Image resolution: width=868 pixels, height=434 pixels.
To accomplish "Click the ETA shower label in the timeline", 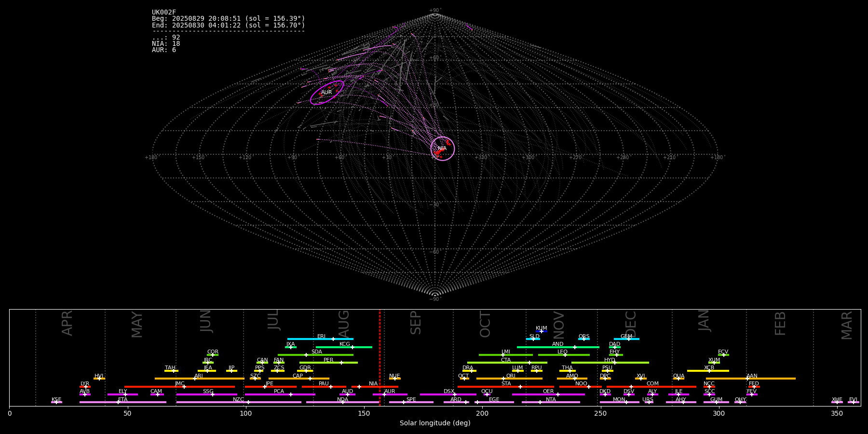I will coord(123,400).
